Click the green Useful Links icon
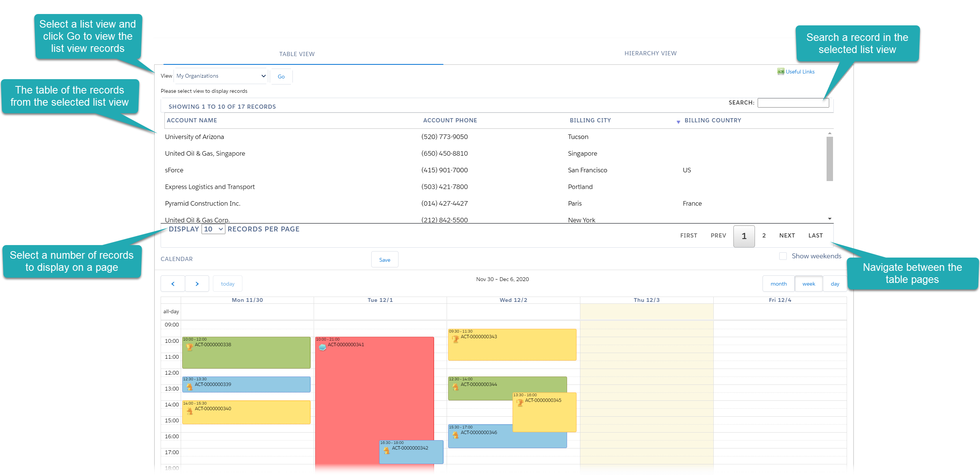 pyautogui.click(x=780, y=72)
